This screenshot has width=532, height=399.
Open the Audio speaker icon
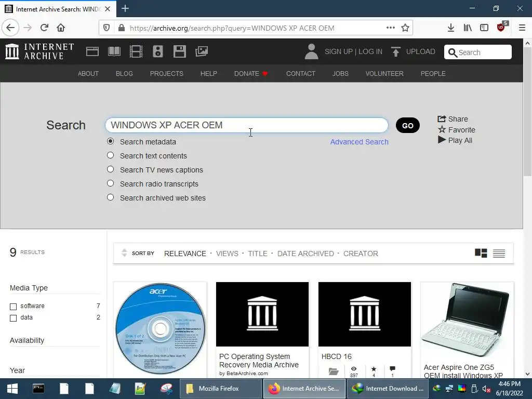[x=158, y=51]
